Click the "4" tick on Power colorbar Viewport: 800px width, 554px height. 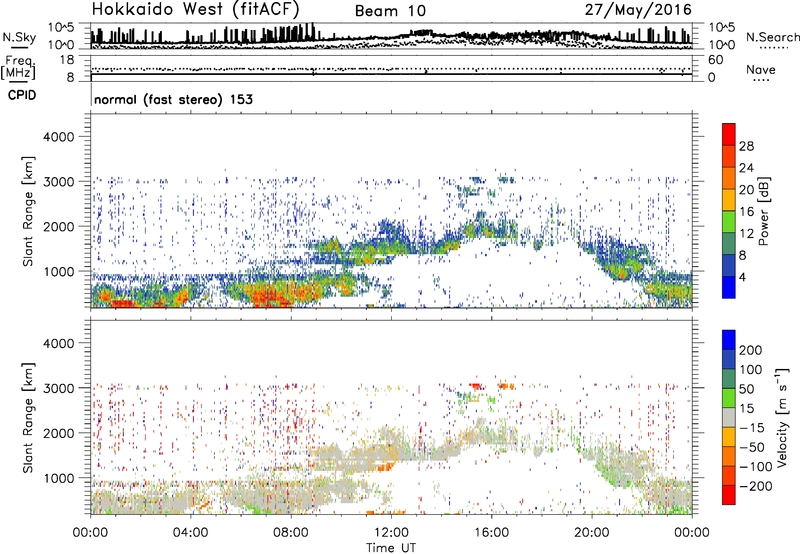tap(743, 277)
